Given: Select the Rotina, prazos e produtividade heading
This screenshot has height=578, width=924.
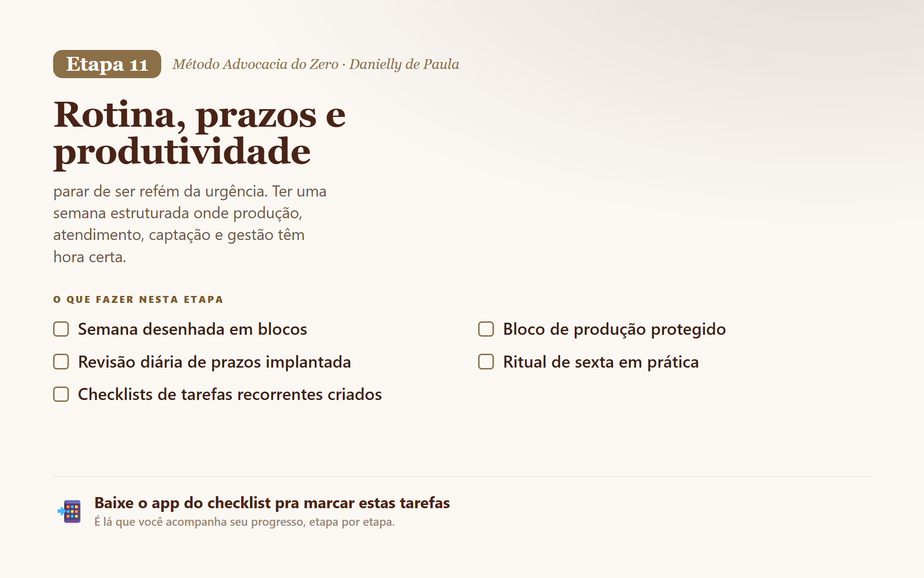Looking at the screenshot, I should 200,133.
